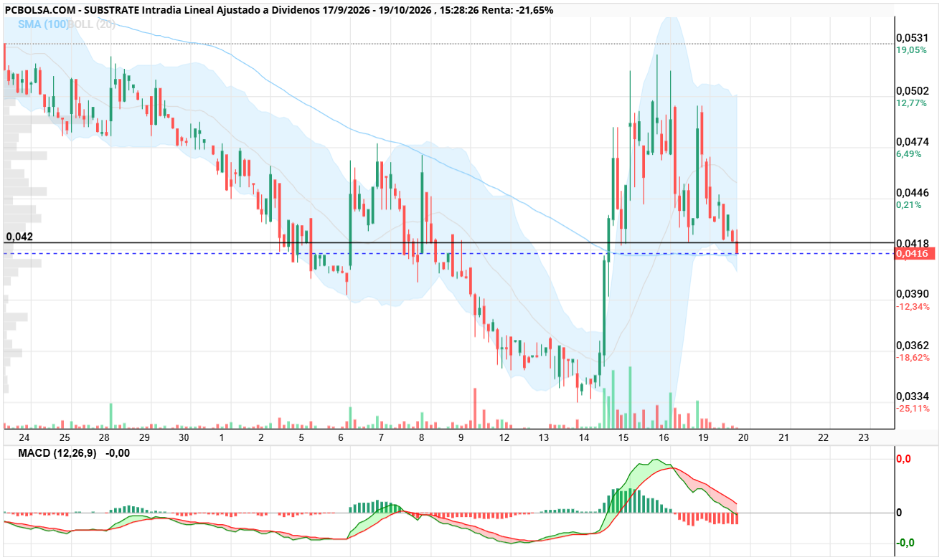Select the 6,49% percentage label
This screenshot has width=942, height=560.
(909, 154)
